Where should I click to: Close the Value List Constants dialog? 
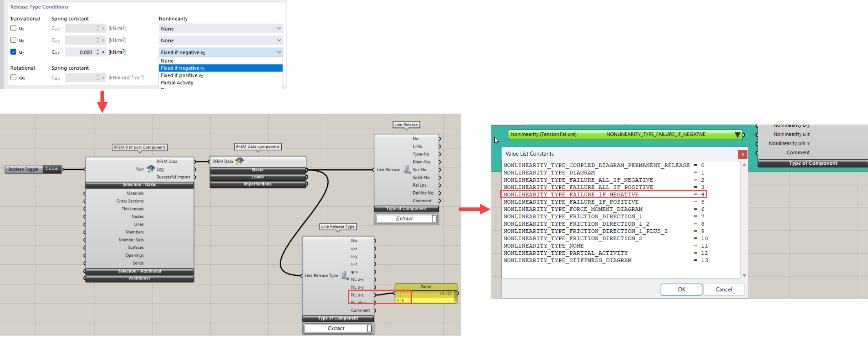[x=742, y=154]
